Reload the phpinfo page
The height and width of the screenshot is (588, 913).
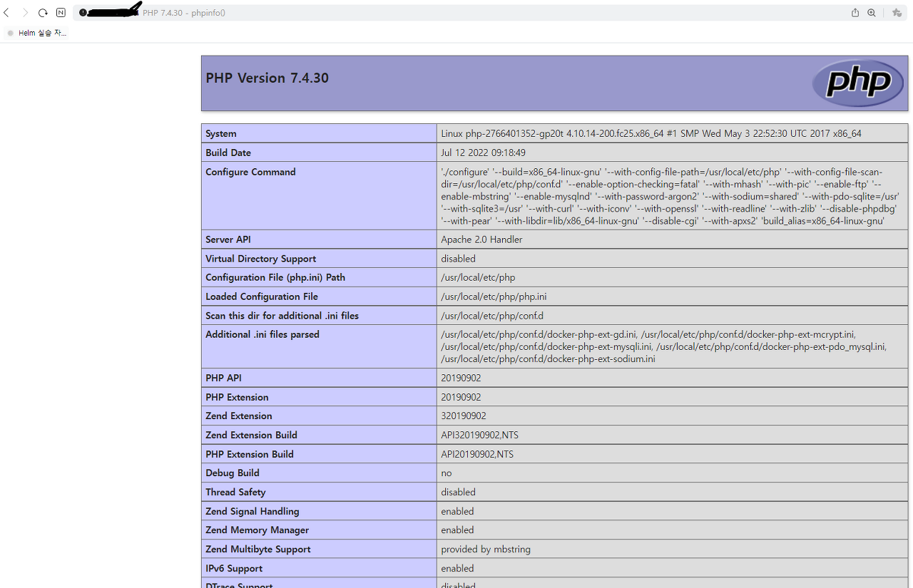pos(43,13)
